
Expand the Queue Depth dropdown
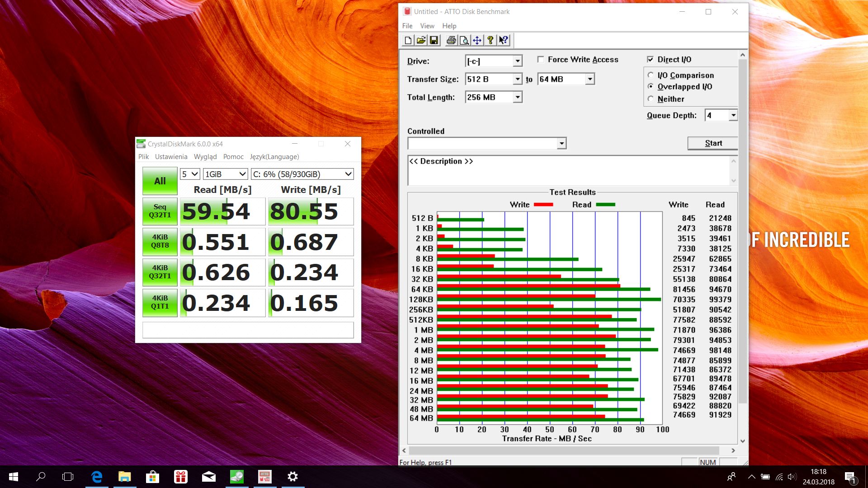tap(733, 116)
